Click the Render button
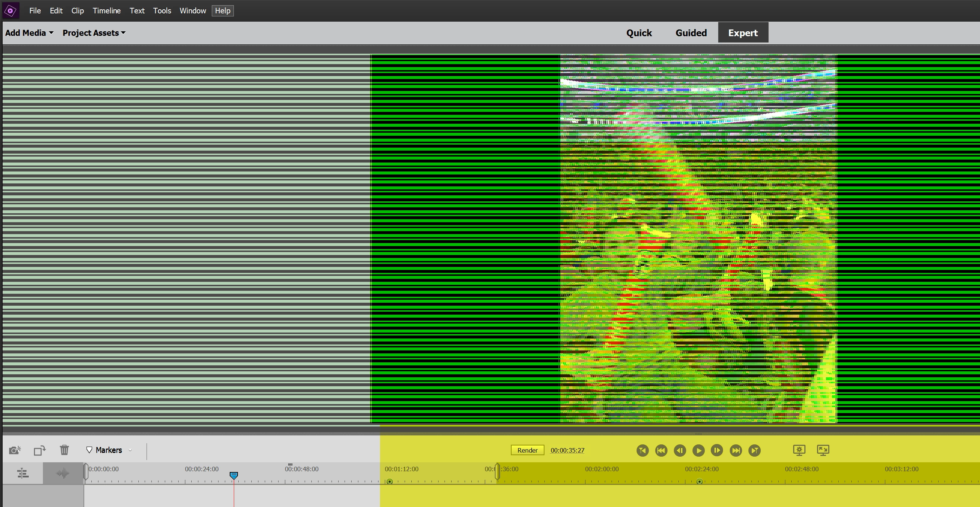The height and width of the screenshot is (507, 980). 527,450
